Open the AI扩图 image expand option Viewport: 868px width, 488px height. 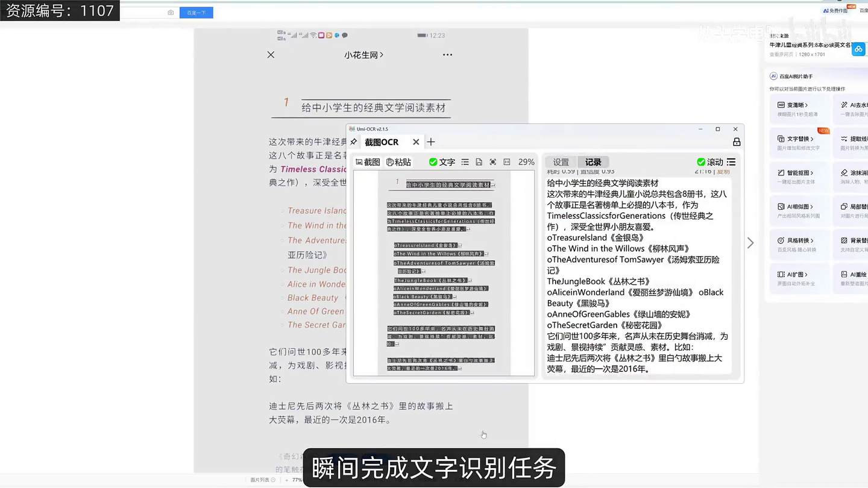[x=799, y=278]
